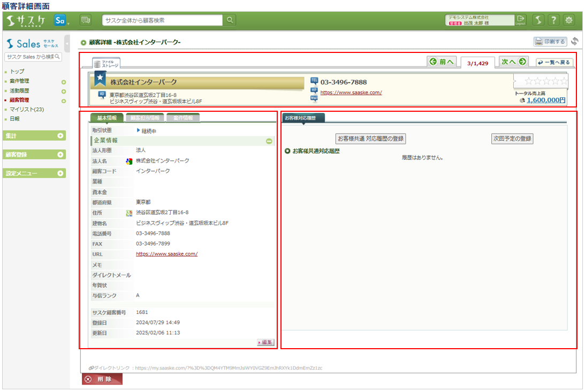Click the Sales サスケセールス logo
The width and height of the screenshot is (585, 392).
tap(32, 44)
